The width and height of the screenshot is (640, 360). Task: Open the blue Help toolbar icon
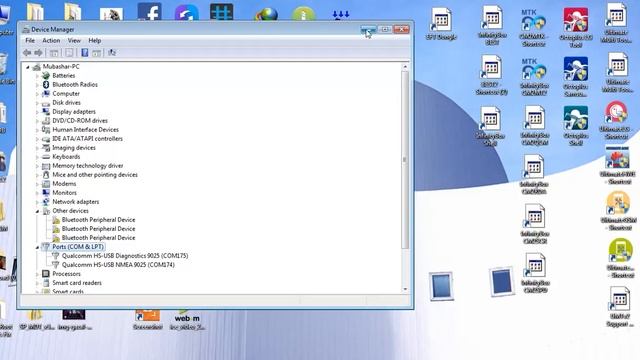pyautogui.click(x=84, y=53)
